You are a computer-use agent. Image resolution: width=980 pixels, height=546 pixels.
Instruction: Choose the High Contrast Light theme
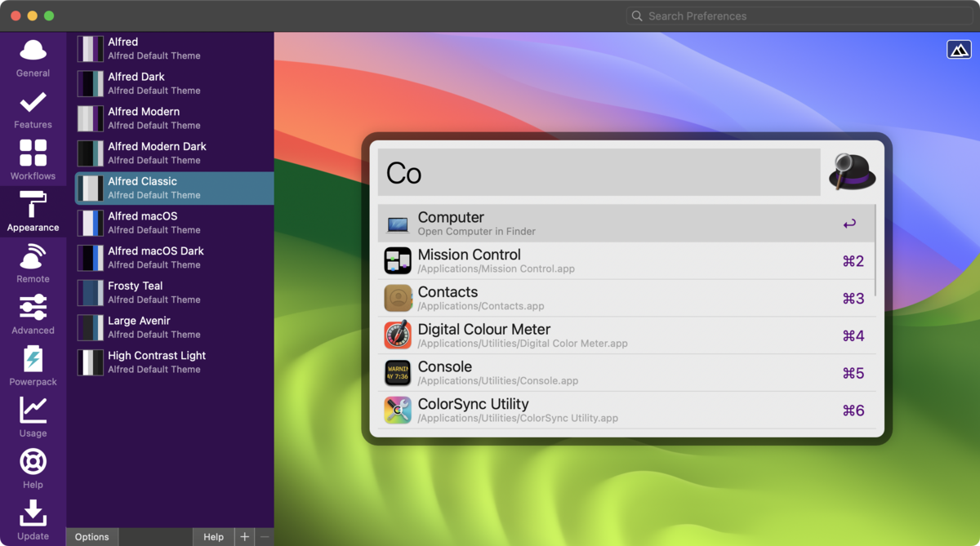[x=174, y=362]
